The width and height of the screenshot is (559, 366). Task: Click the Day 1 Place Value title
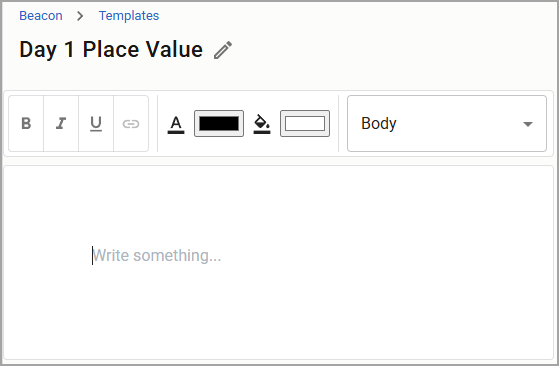[111, 49]
